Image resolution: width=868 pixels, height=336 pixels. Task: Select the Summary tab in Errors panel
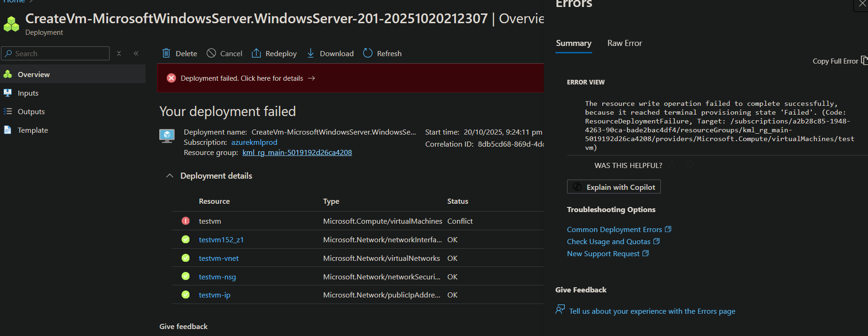click(574, 43)
